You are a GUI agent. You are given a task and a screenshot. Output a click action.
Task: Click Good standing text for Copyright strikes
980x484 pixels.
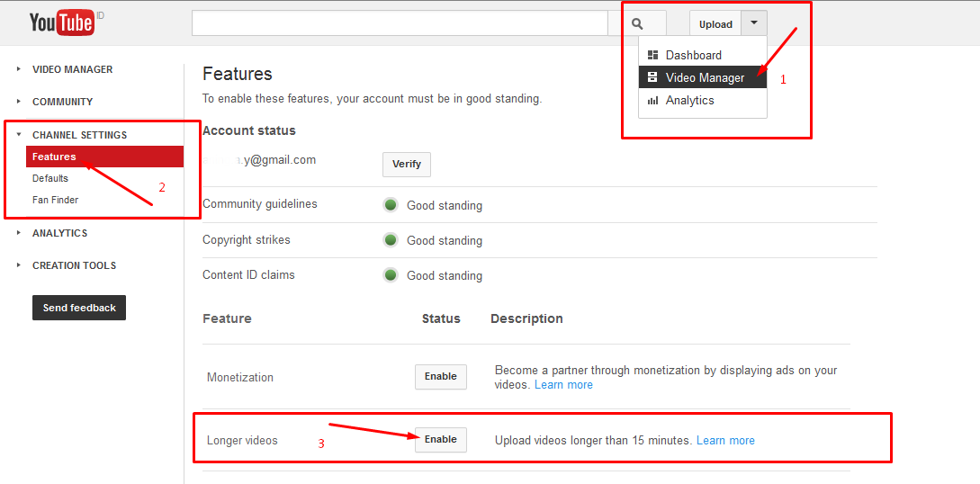coord(445,240)
